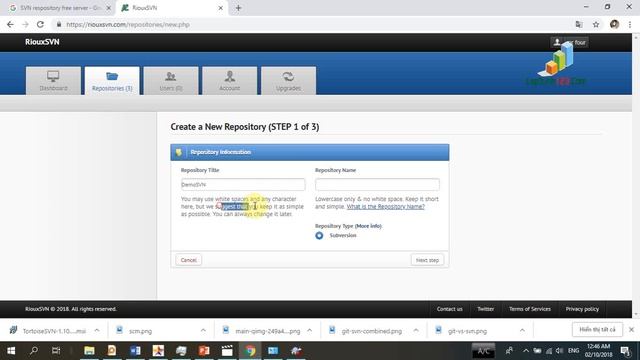Show hidden system tray icons
Screen dimensions: 640x360
tap(526, 351)
